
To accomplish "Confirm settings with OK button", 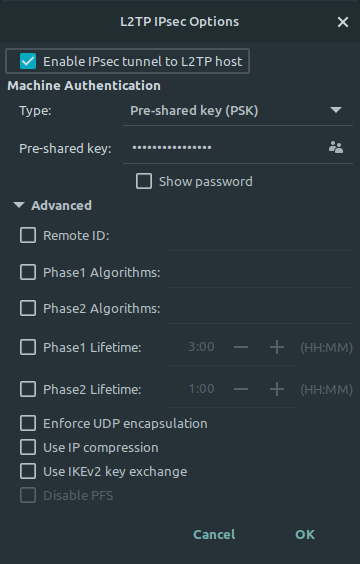I will [x=305, y=535].
